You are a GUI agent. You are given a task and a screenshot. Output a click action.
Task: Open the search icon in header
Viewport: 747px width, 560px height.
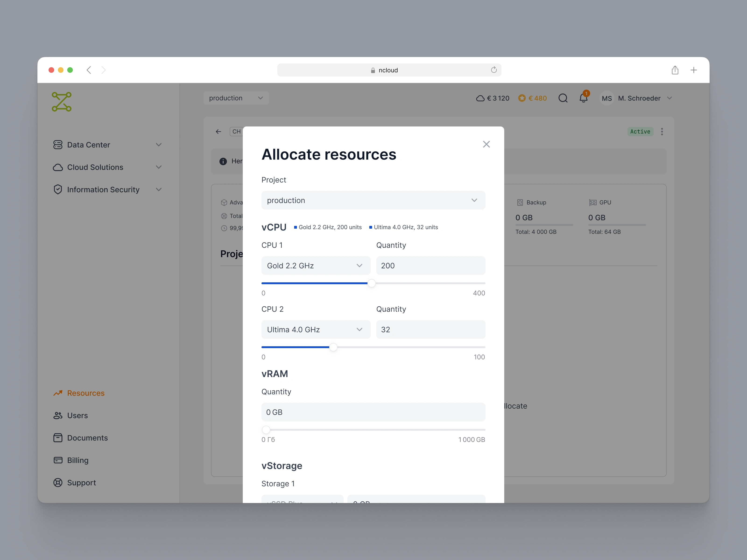pos(563,98)
